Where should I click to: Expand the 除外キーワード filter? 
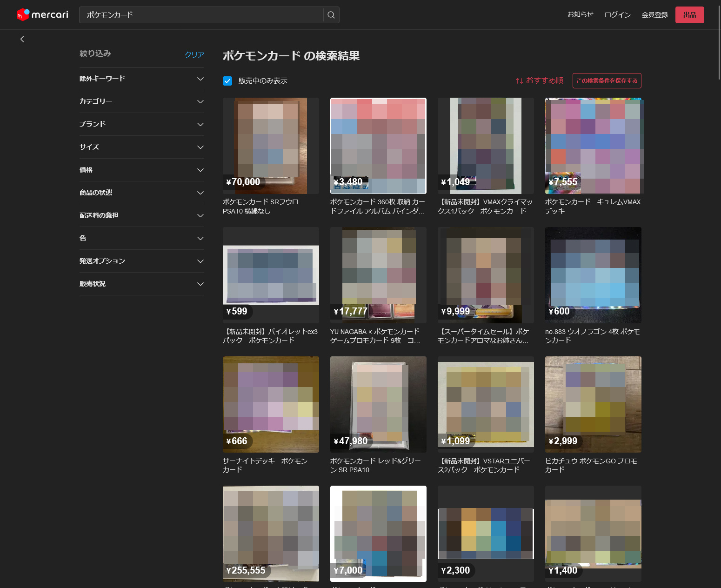coord(142,79)
